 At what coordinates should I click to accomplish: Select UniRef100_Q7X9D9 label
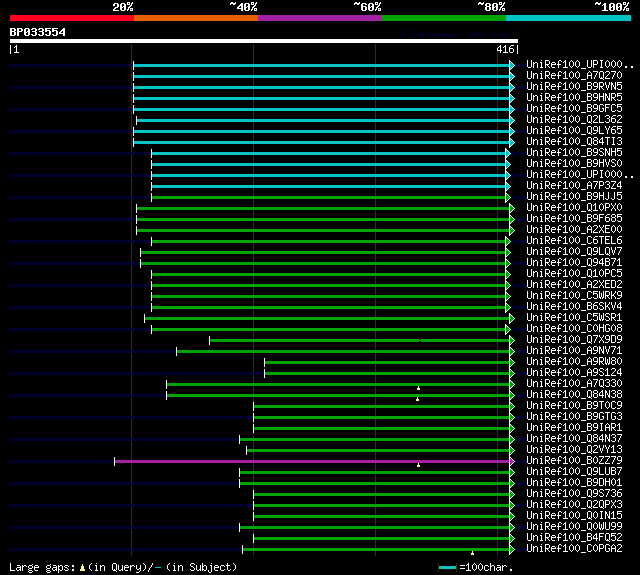point(574,340)
